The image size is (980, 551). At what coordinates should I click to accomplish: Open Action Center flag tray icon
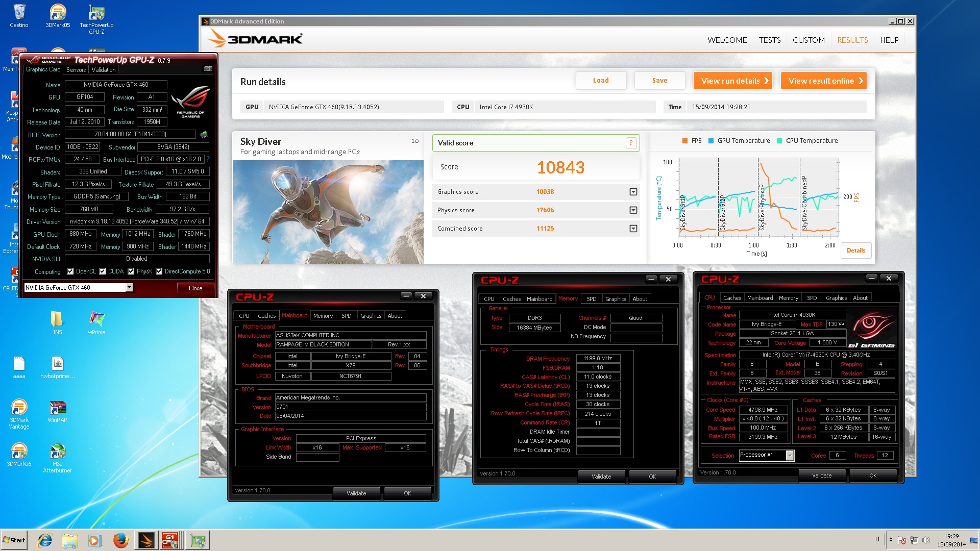pyautogui.click(x=902, y=540)
